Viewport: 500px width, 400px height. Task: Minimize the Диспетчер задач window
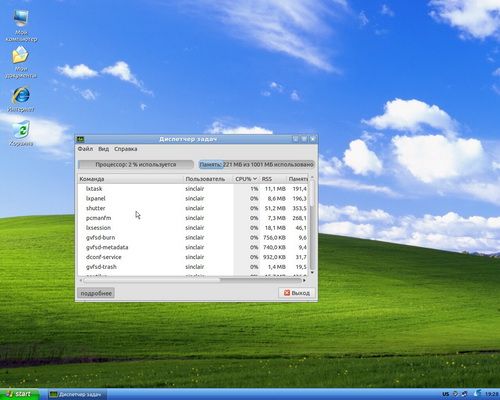click(295, 139)
